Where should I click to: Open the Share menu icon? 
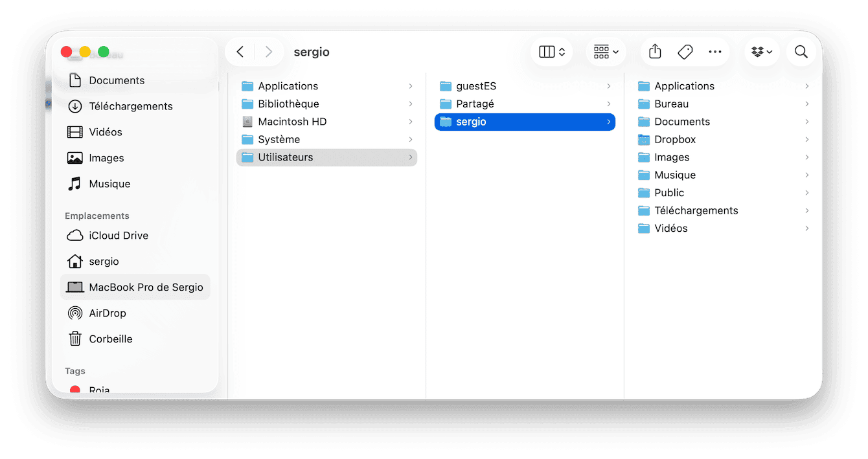pos(655,52)
